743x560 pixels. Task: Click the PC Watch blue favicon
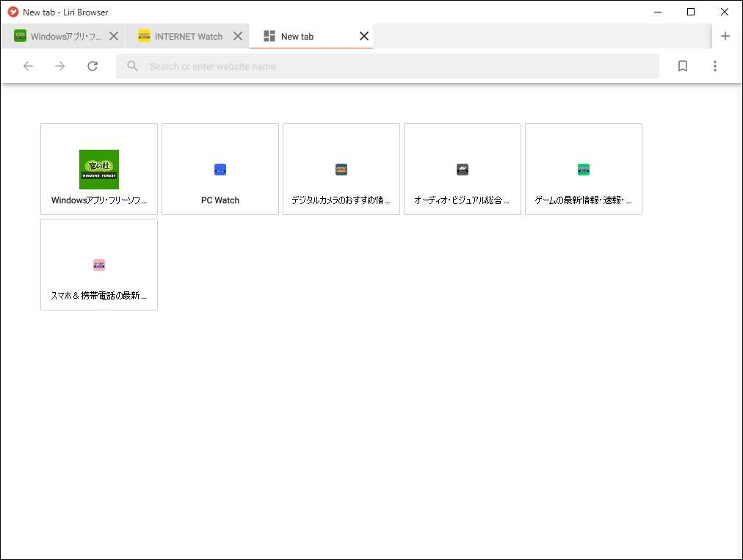pos(220,169)
